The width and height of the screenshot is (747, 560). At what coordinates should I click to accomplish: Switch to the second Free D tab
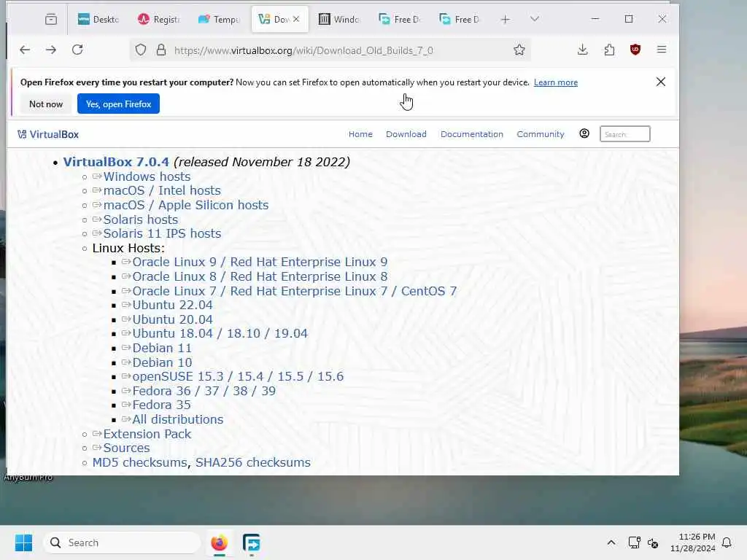coord(460,19)
